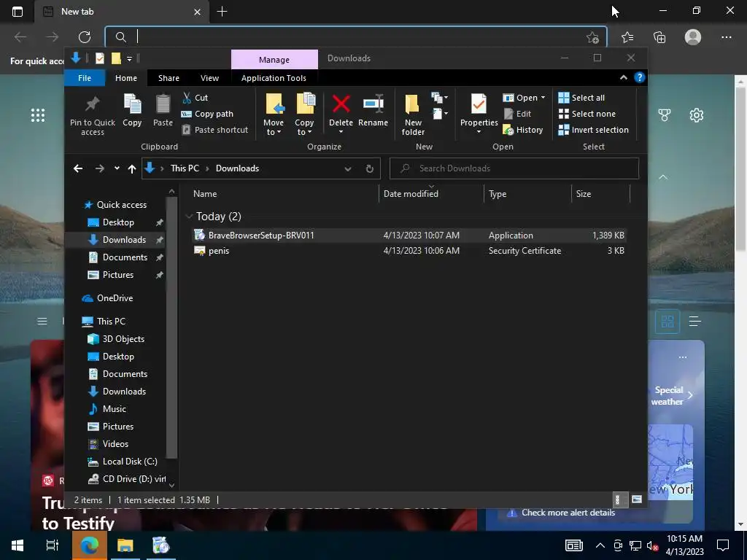Open Edge Collections button
This screenshot has height=560, width=747.
coord(659,36)
